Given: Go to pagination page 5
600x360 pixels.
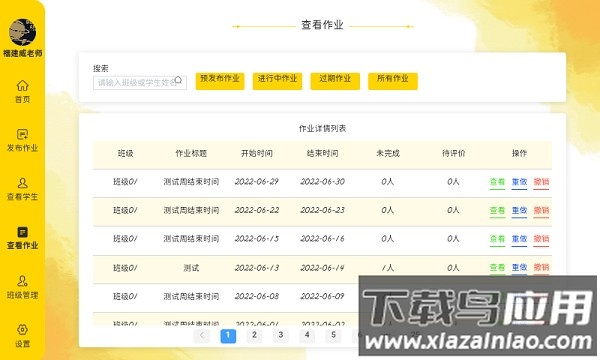Looking at the screenshot, I should 333,336.
